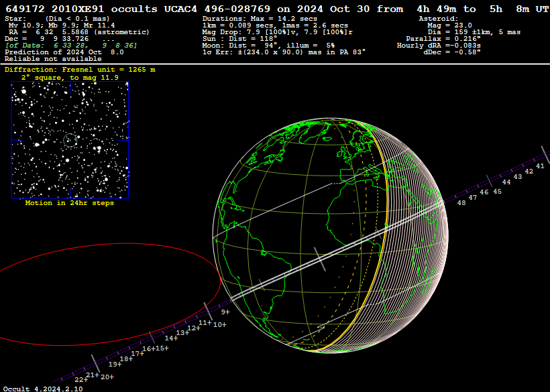Select the path time label "22+"

81,380
